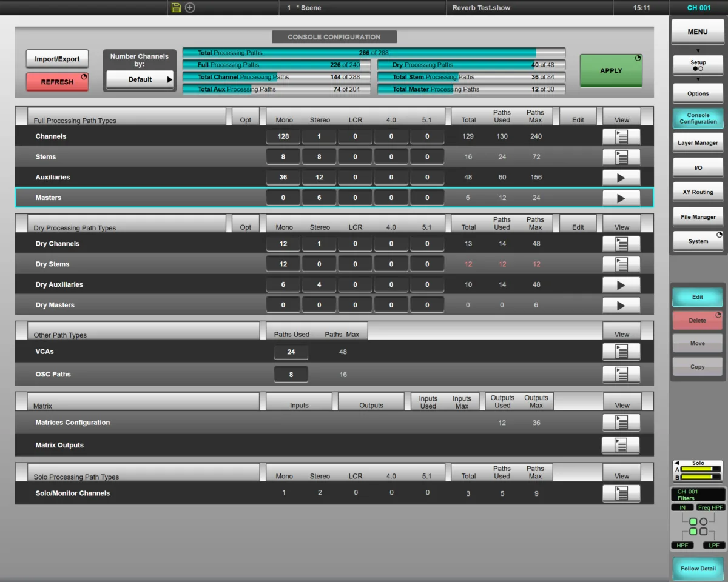Viewport: 728px width, 582px height.
Task: Toggle the HPF quick control button
Action: 682,546
